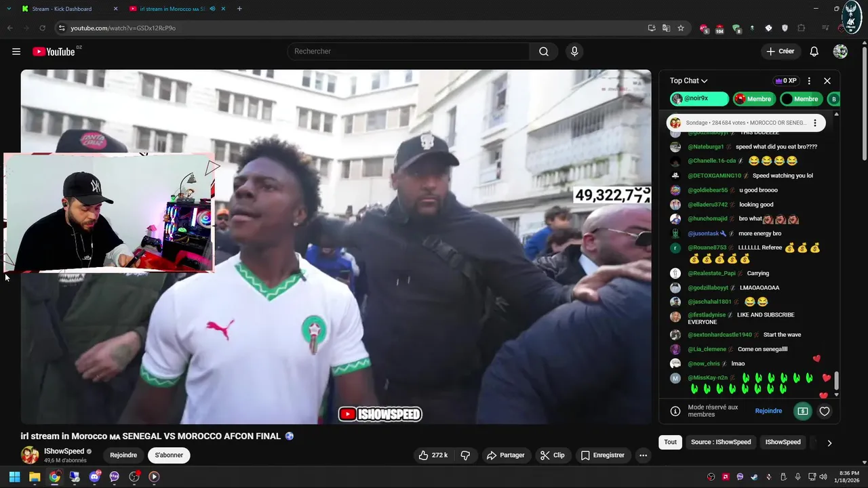Image resolution: width=868 pixels, height=488 pixels.
Task: Click the Super Chat money icon
Action: (803, 411)
